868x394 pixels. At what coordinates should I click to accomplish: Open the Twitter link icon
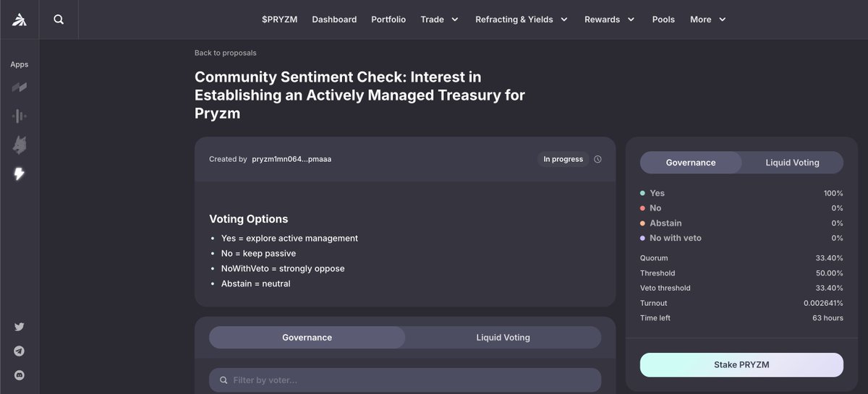point(20,327)
